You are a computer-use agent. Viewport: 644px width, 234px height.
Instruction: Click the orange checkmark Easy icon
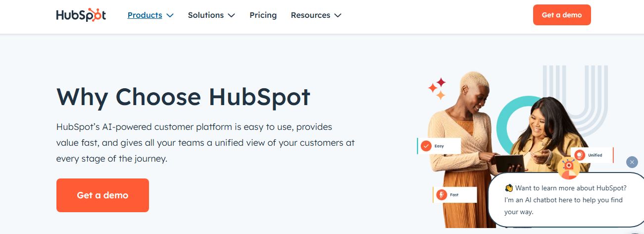click(x=426, y=146)
